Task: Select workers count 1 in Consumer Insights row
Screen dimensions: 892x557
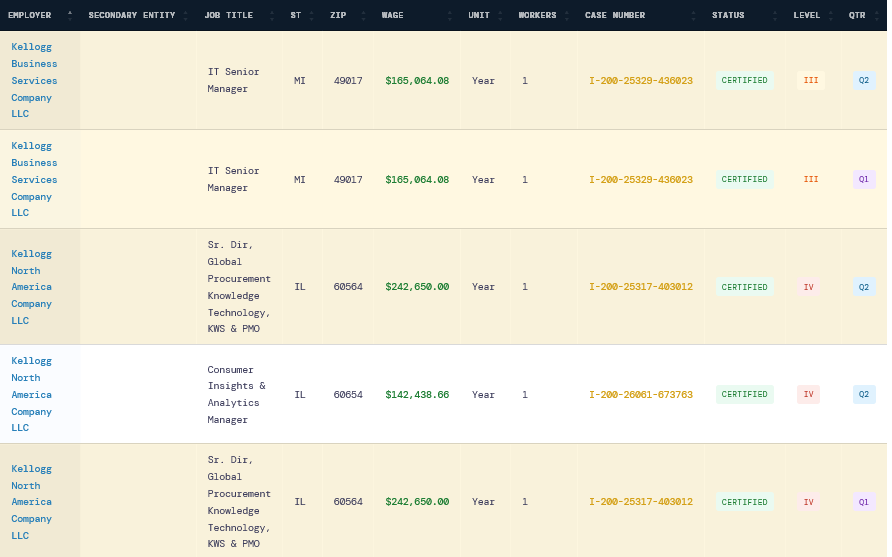Action: [x=525, y=395]
